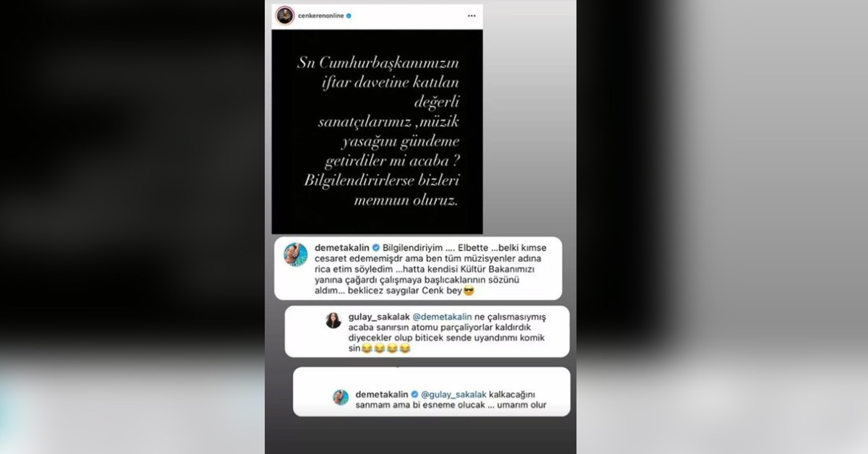The width and height of the screenshot is (868, 454).
Task: Open demetakalin username in last reply
Action: [x=382, y=395]
